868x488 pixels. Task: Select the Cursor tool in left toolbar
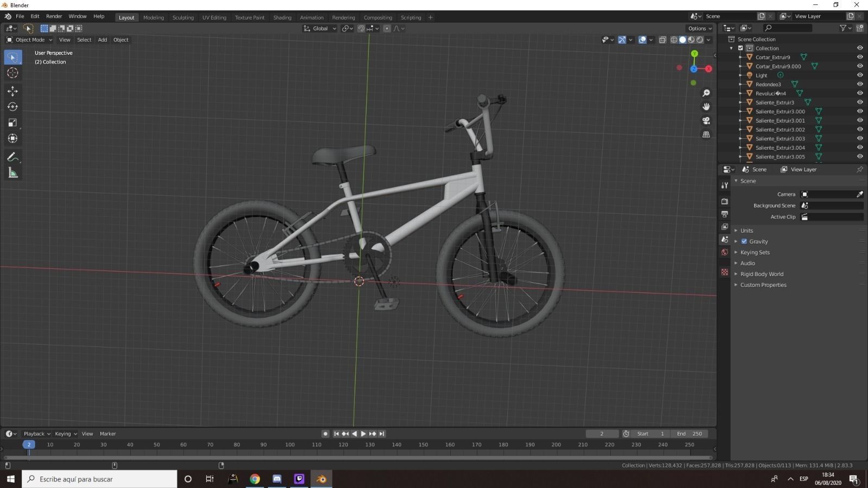click(x=13, y=73)
